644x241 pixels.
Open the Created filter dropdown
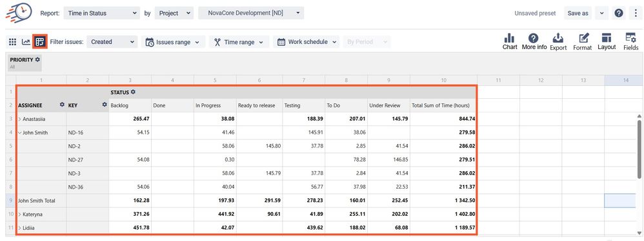pos(112,41)
